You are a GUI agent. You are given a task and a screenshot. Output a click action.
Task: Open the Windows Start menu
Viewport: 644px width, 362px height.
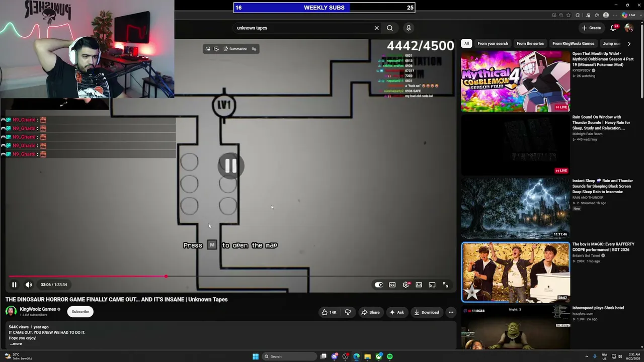click(x=256, y=356)
